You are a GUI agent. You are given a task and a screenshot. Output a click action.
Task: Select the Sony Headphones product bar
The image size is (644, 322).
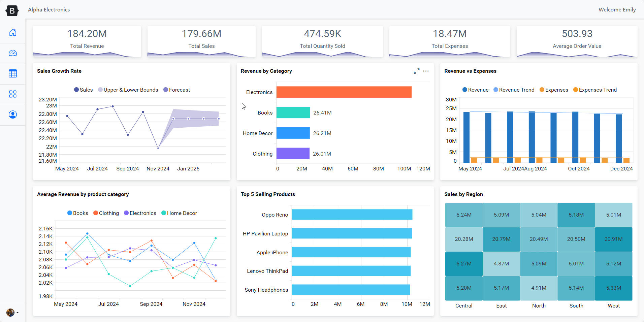tap(351, 290)
